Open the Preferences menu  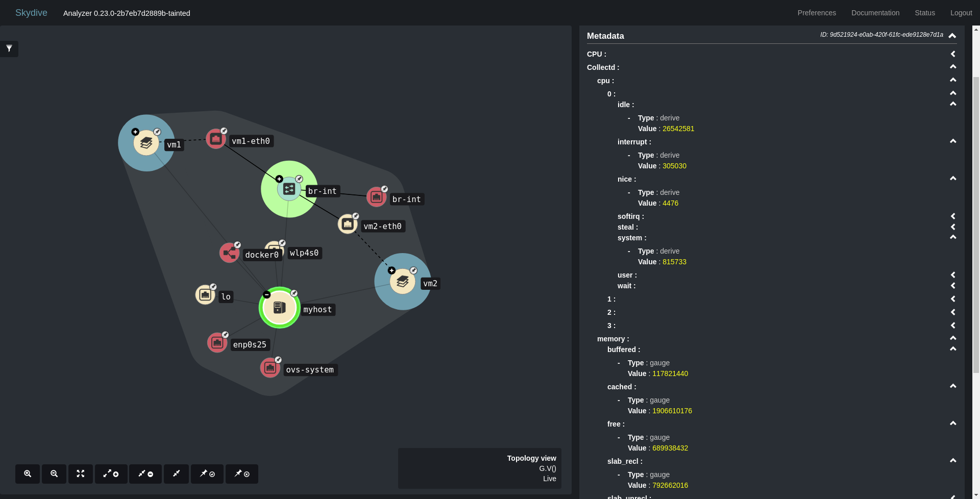pos(817,13)
